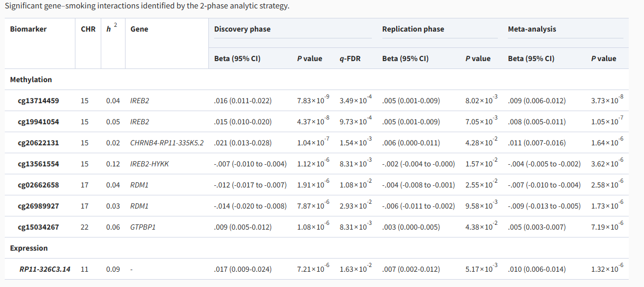Select the cg20622131 row label
Screen dimensions: 644x287
coord(39,143)
